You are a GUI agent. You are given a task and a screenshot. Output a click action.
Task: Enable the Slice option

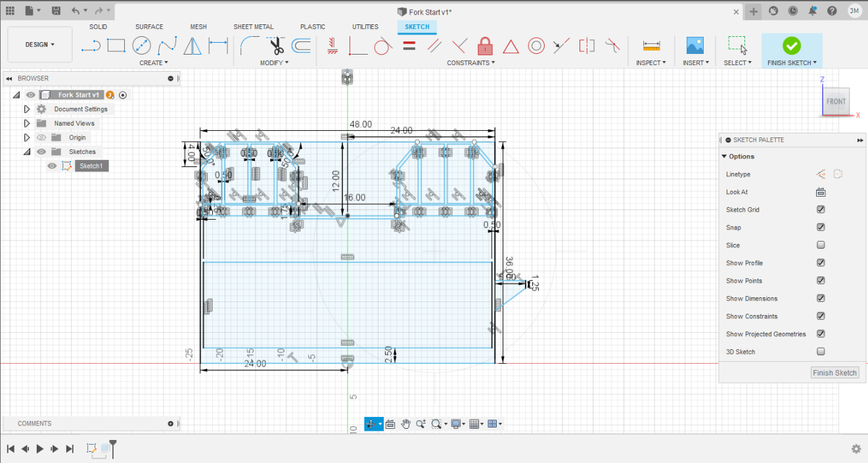pos(821,245)
